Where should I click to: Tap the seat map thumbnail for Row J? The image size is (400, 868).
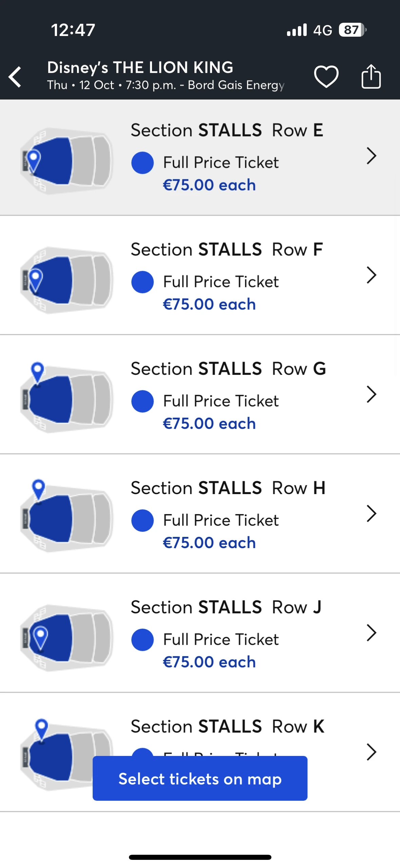66,637
